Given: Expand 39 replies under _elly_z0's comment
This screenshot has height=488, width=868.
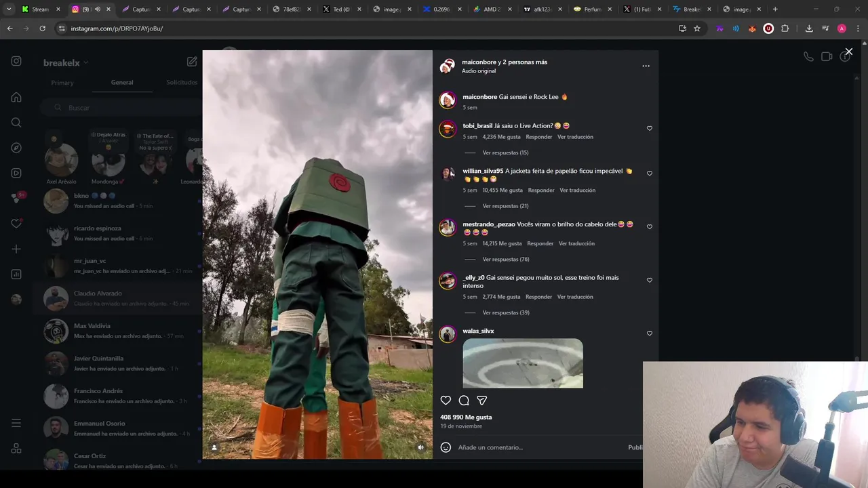Looking at the screenshot, I should [506, 312].
